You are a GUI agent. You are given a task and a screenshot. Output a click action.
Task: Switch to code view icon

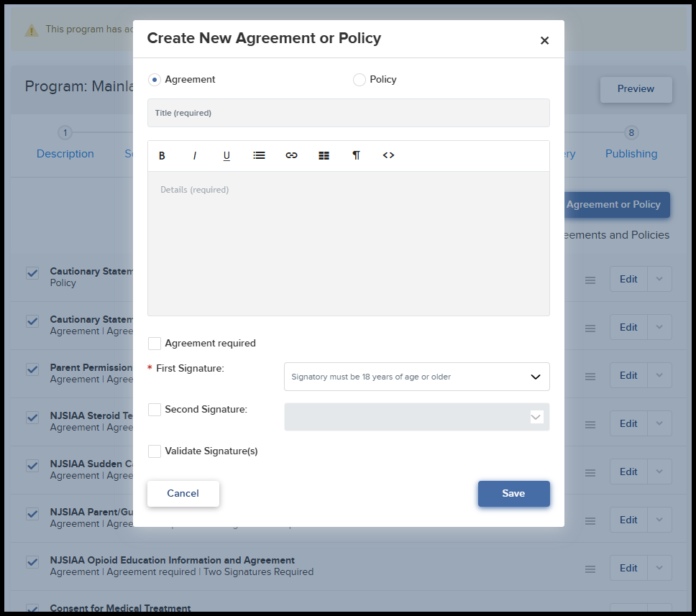pyautogui.click(x=388, y=155)
